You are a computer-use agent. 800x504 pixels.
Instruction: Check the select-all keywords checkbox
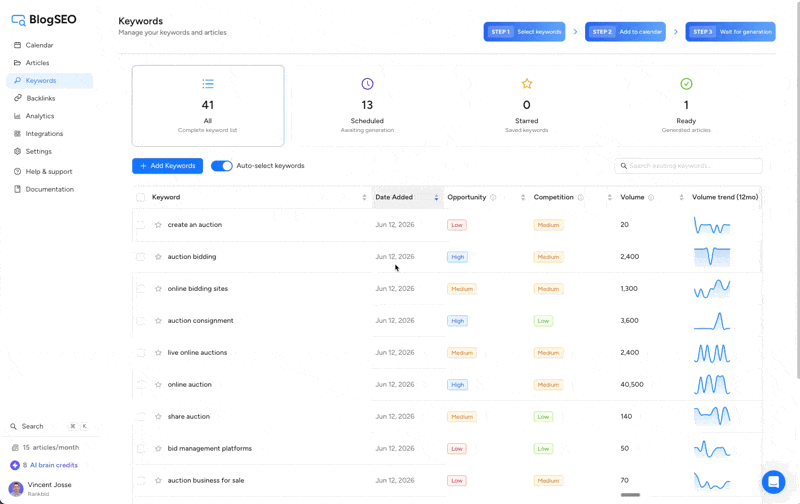tap(140, 197)
